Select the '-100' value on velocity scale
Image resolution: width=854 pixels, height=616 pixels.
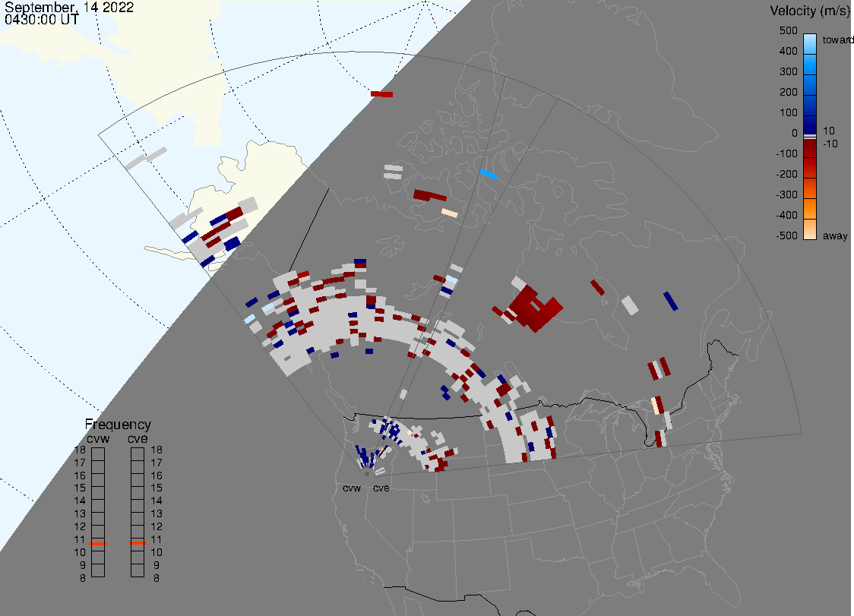point(786,153)
